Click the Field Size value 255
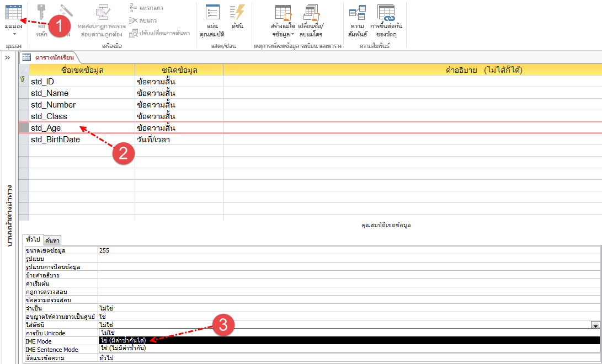 click(104, 250)
